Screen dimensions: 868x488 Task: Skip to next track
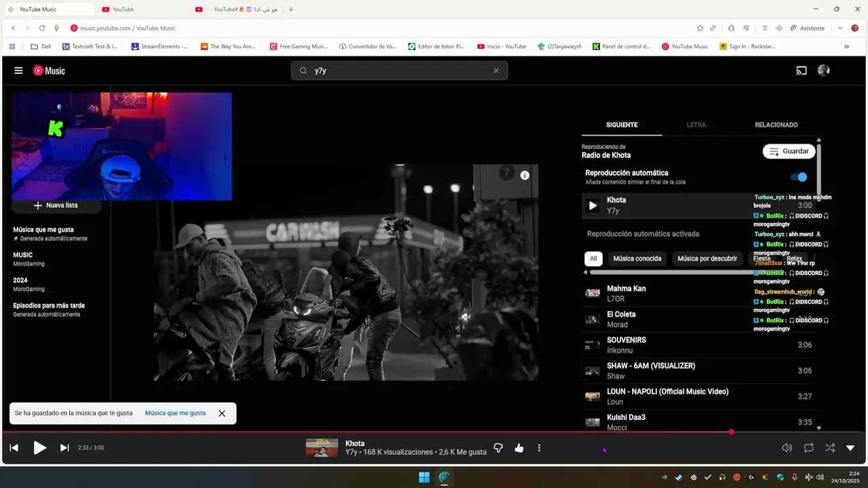pyautogui.click(x=64, y=448)
